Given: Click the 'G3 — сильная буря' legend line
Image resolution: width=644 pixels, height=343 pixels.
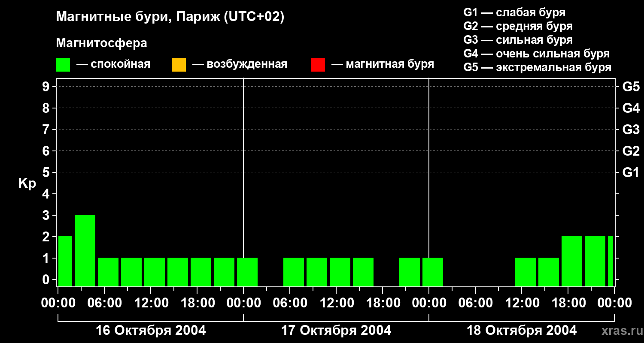Looking at the screenshot, I should coord(518,40).
